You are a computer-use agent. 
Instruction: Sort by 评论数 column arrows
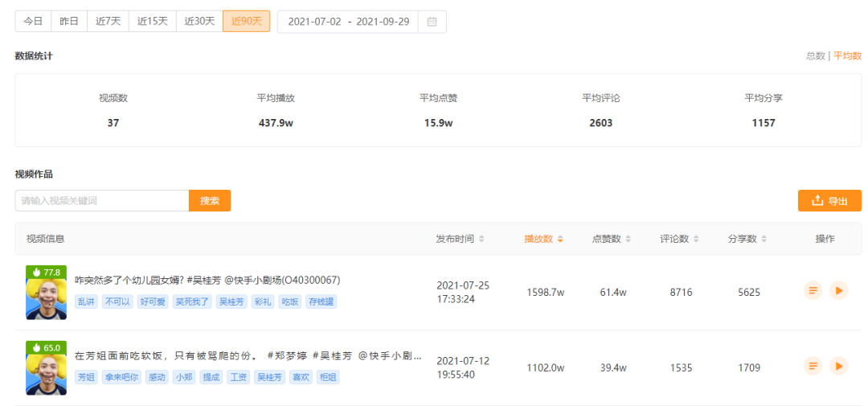point(696,240)
